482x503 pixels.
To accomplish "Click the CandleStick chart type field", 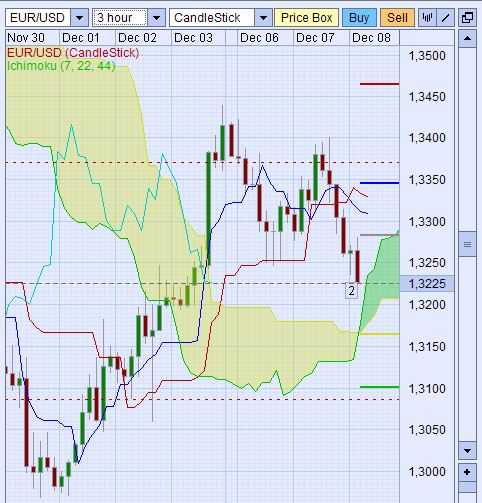I will click(x=212, y=18).
